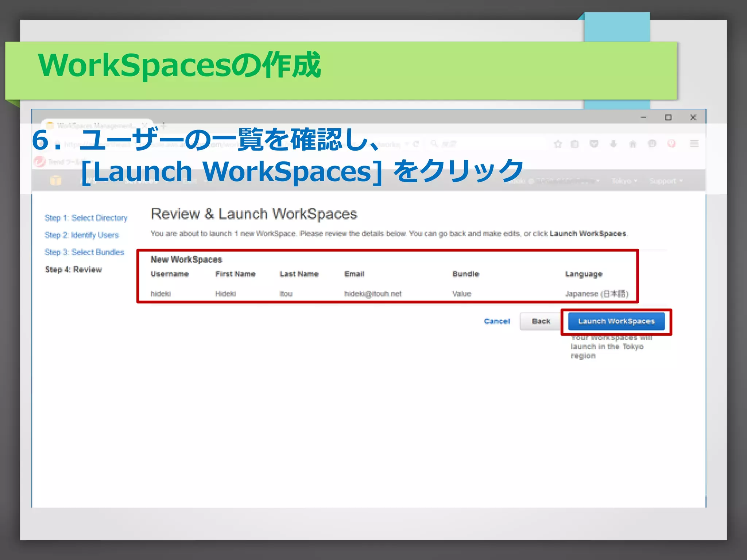The height and width of the screenshot is (560, 747).
Task: Click the reload icon in address bar
Action: point(416,144)
